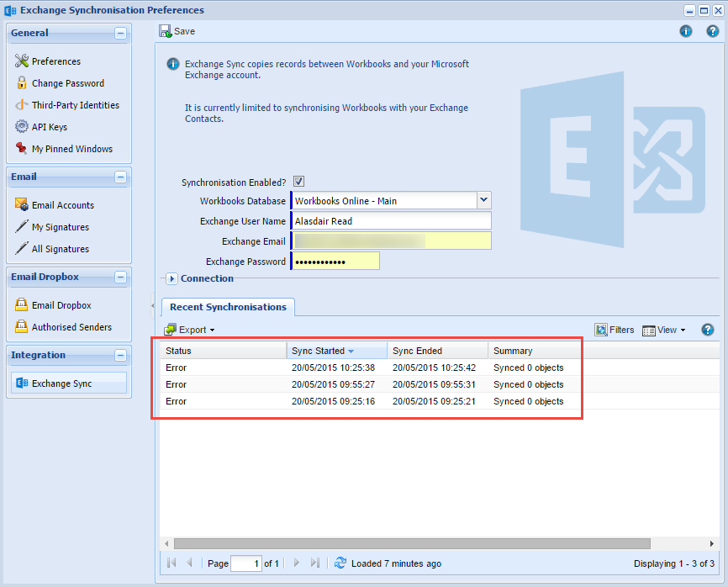Click the Page number input box
The width and height of the screenshot is (728, 587).
point(246,563)
